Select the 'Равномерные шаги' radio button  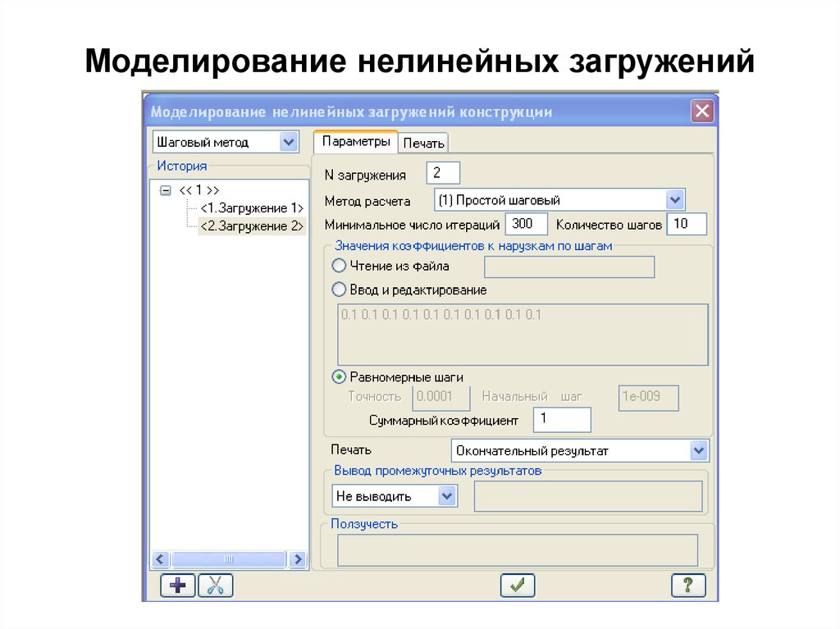click(x=340, y=377)
